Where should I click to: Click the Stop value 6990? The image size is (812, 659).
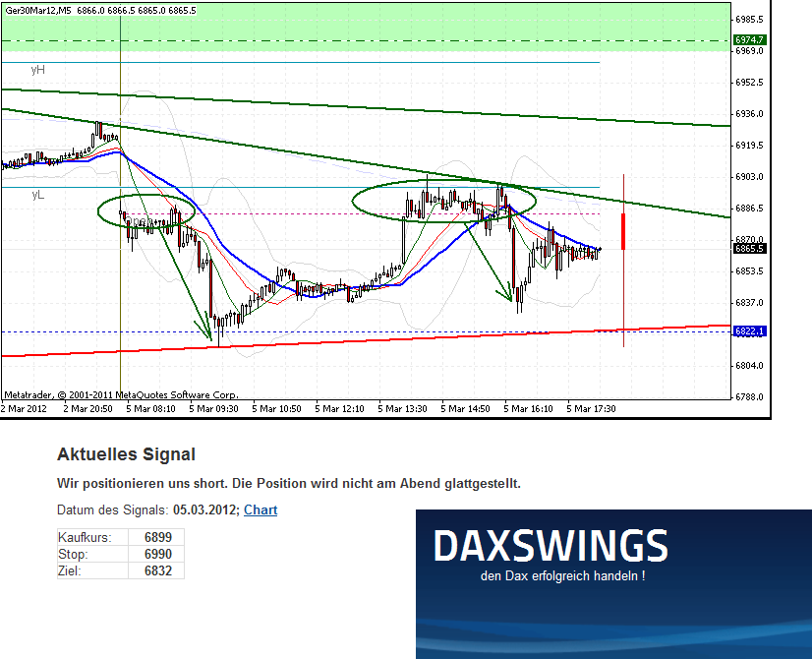(158, 554)
